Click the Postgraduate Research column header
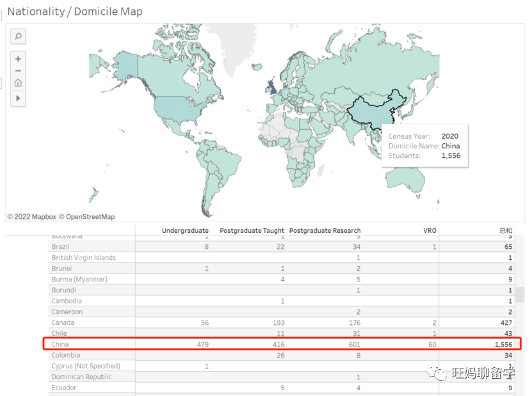532x396 pixels. (x=325, y=230)
